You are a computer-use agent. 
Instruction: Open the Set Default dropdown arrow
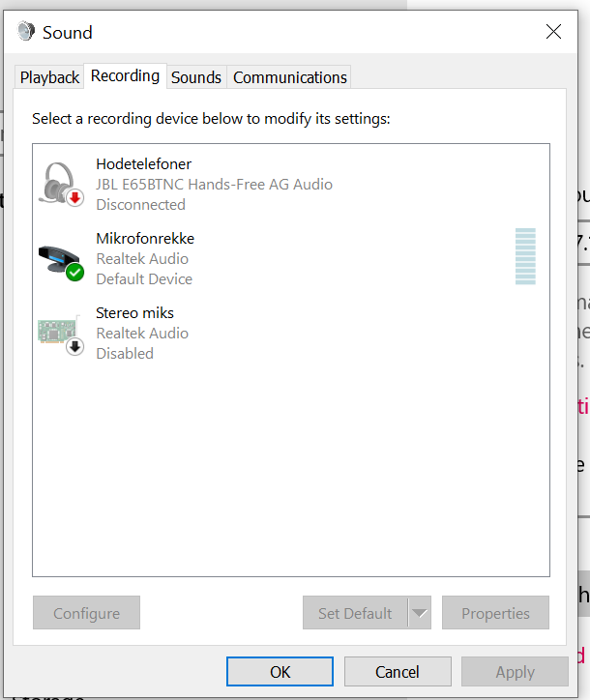419,613
